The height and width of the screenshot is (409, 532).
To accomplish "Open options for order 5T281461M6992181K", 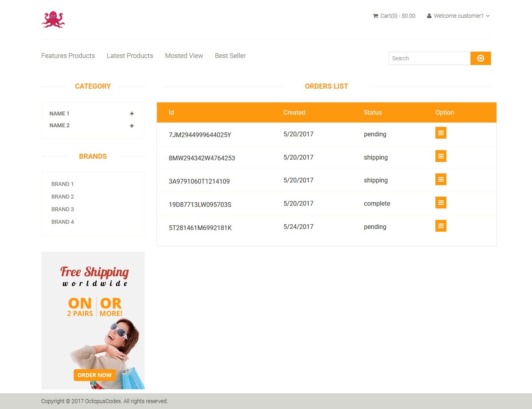I will point(441,226).
